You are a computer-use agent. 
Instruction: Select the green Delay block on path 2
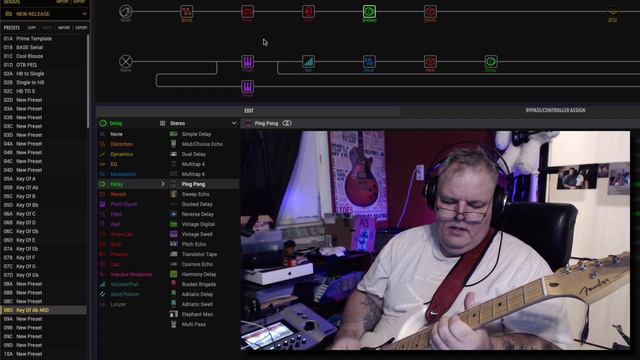pyautogui.click(x=491, y=62)
